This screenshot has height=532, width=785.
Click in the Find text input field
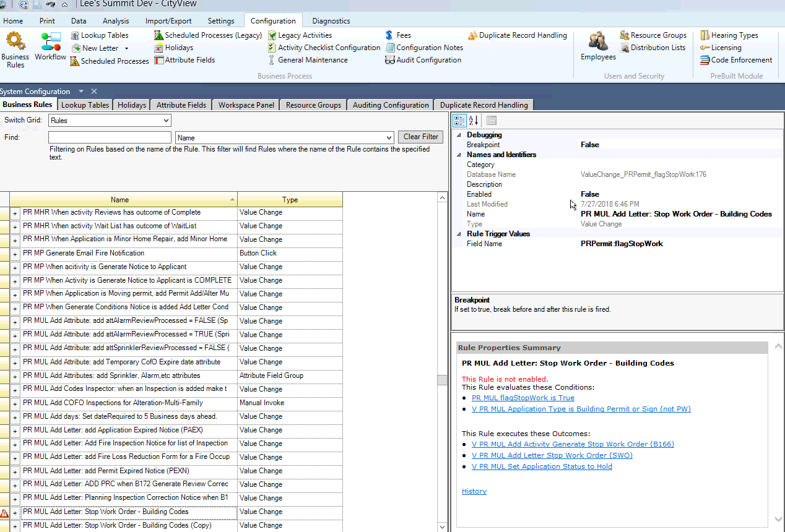[110, 137]
